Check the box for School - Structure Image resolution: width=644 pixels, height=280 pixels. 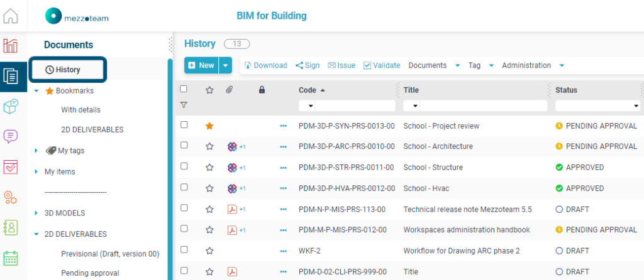184,166
